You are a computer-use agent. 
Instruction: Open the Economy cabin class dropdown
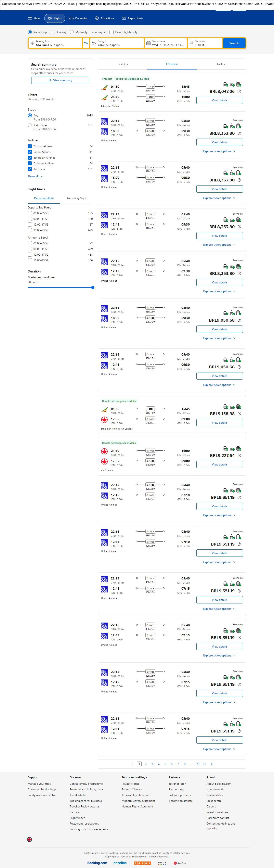click(98, 32)
